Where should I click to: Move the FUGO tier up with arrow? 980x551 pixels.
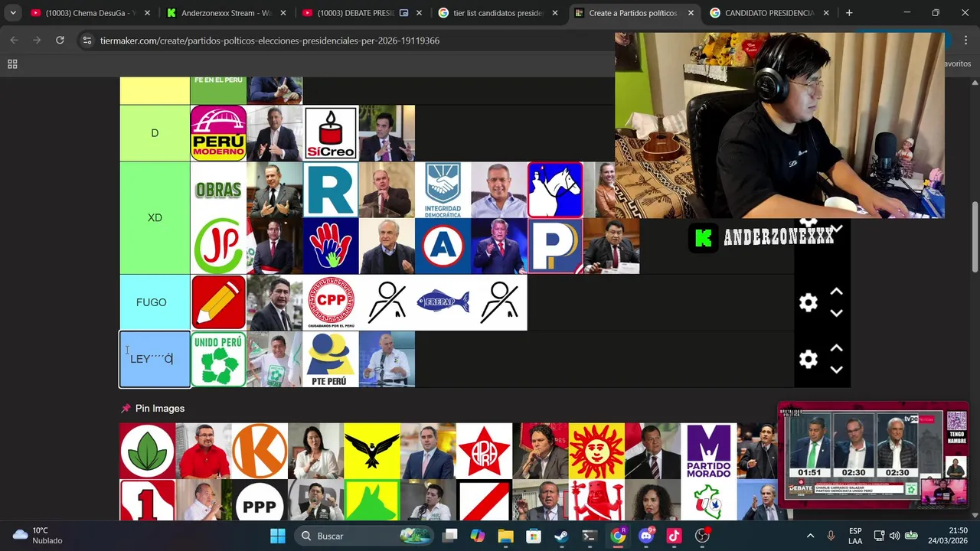point(836,292)
